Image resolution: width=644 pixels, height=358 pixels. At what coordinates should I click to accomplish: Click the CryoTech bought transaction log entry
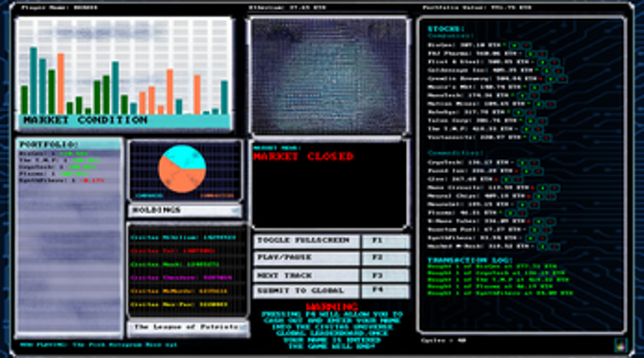tap(496, 273)
